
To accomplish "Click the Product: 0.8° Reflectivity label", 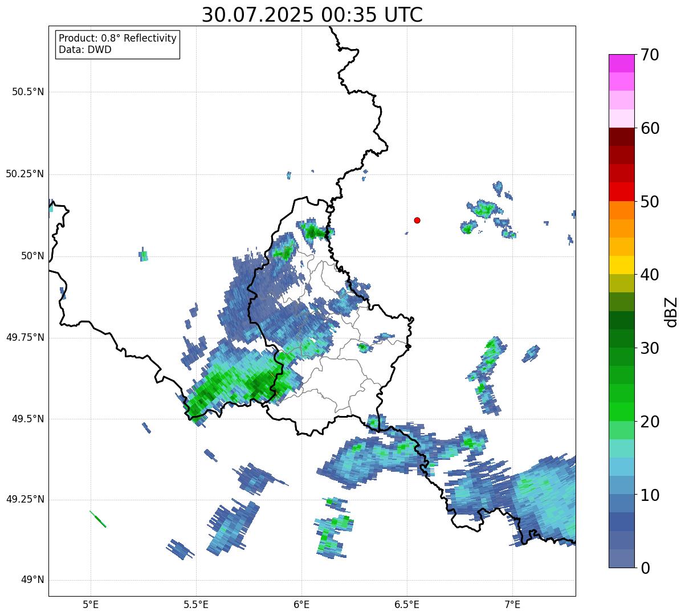I will 118,38.
